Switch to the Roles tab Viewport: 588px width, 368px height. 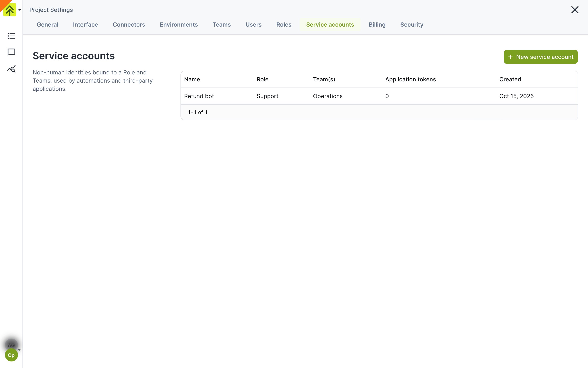click(284, 25)
